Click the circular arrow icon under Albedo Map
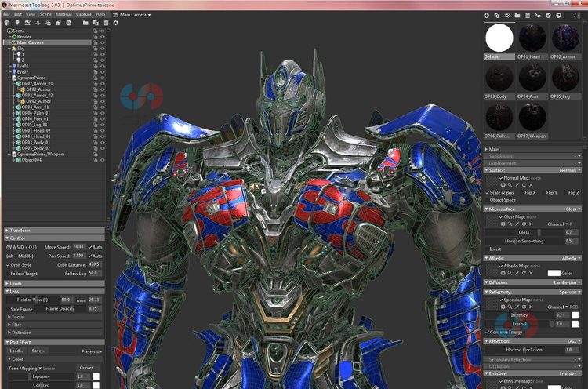The height and width of the screenshot is (389, 588). [524, 273]
